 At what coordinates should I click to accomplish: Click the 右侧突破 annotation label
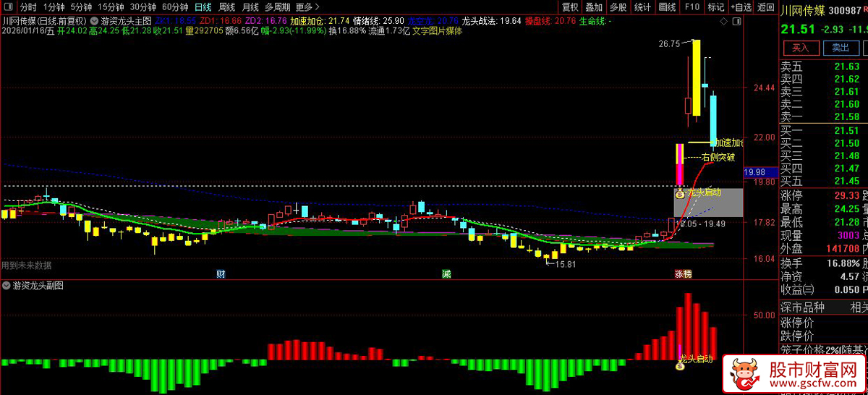click(718, 156)
